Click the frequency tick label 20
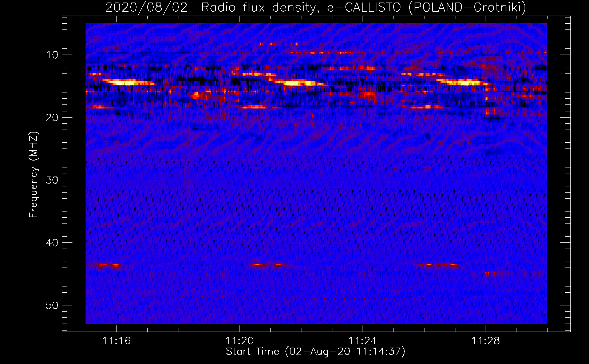This screenshot has width=589, height=364. click(52, 118)
